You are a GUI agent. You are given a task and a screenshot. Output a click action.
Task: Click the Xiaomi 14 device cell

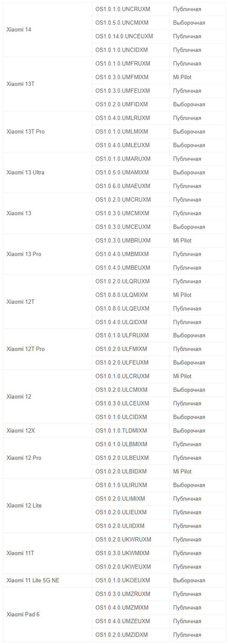[47, 30]
